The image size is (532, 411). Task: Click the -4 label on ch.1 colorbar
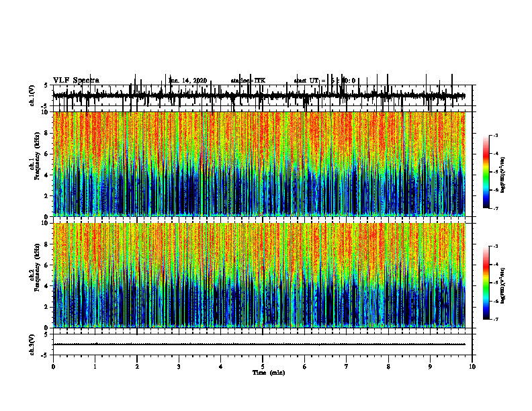[x=496, y=154]
